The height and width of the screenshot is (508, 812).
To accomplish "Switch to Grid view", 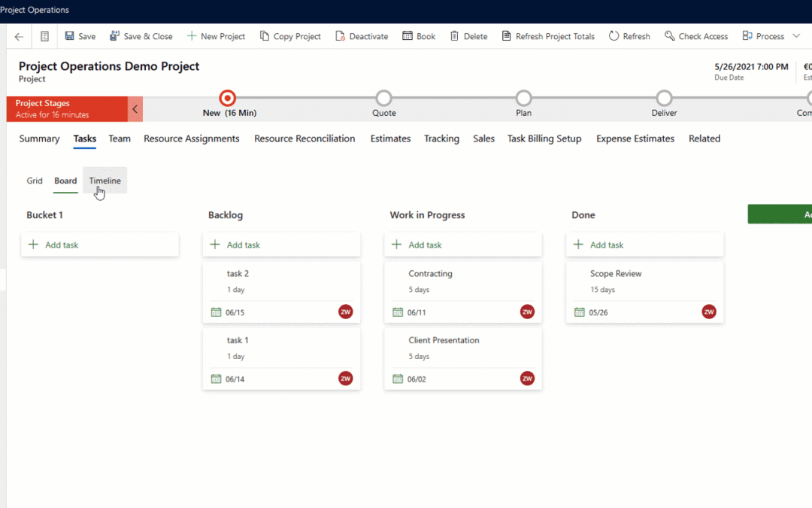I will (35, 181).
